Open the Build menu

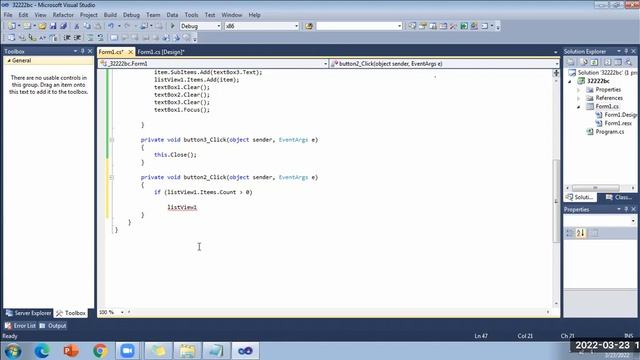click(110, 15)
